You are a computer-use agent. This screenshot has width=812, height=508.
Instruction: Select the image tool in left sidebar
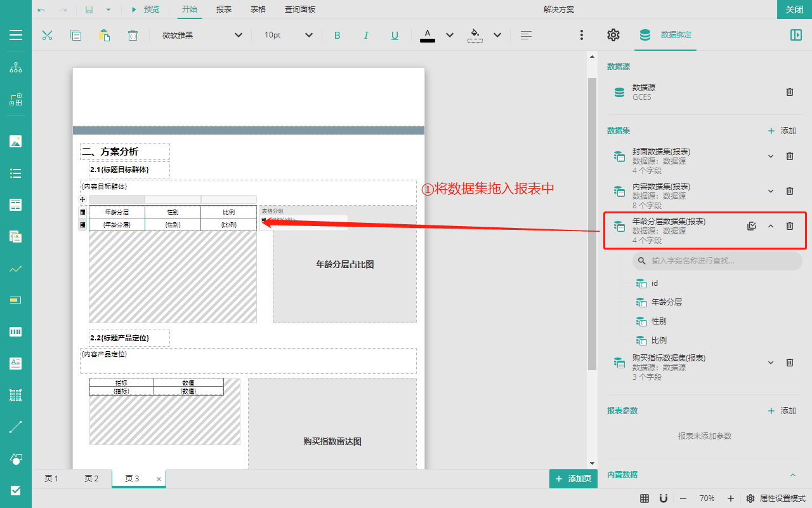[x=16, y=141]
